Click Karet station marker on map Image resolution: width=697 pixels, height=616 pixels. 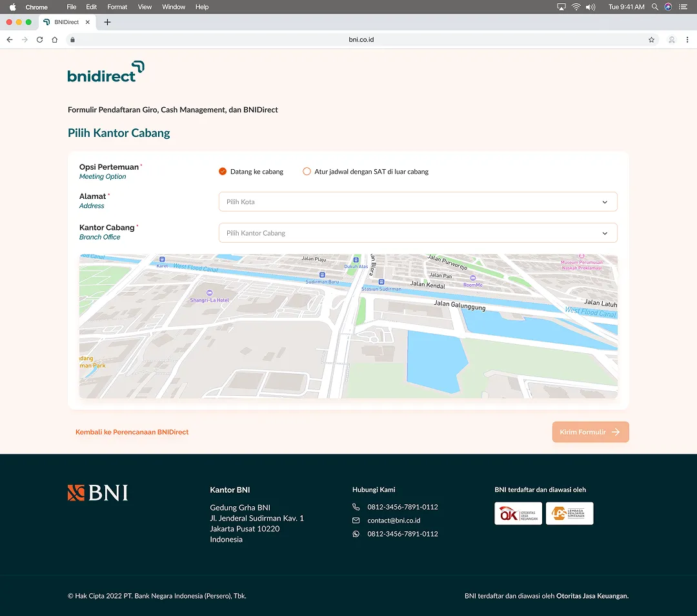pos(162,260)
